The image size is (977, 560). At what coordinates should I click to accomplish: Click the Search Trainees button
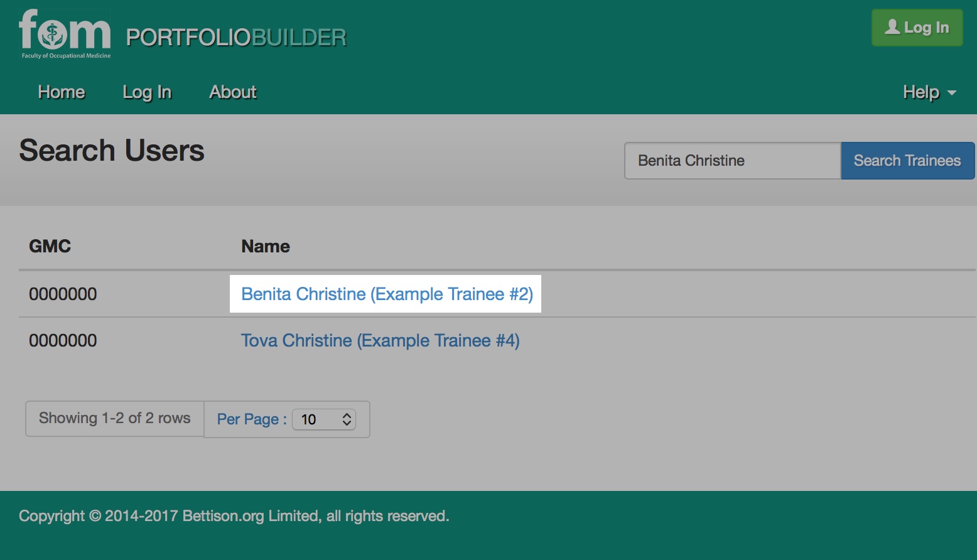907,161
